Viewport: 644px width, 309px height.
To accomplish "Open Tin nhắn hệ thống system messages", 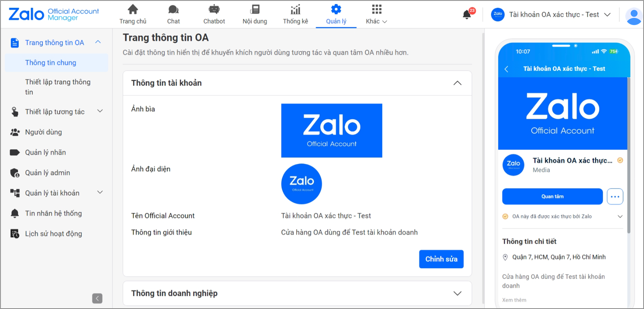I will [x=53, y=213].
